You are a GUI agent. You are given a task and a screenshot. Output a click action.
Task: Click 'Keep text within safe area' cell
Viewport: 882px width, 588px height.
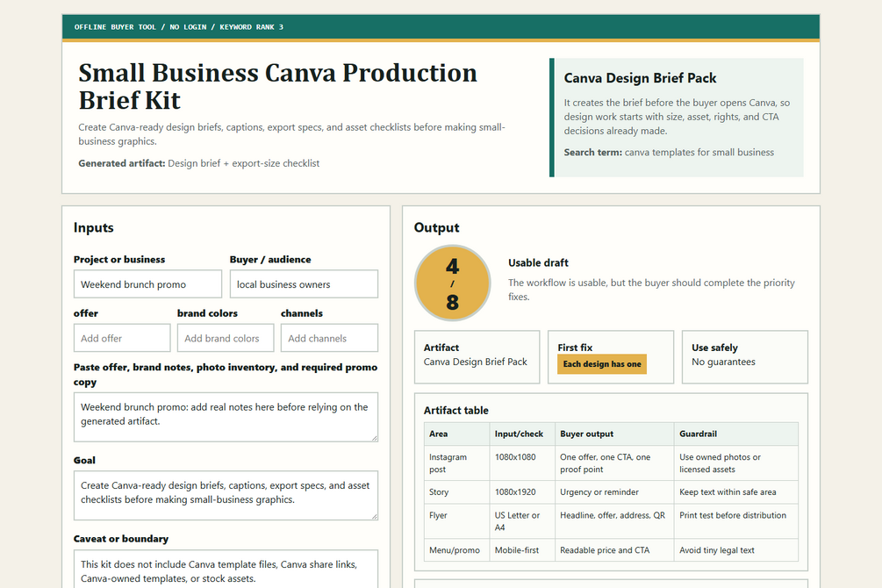[735, 492]
